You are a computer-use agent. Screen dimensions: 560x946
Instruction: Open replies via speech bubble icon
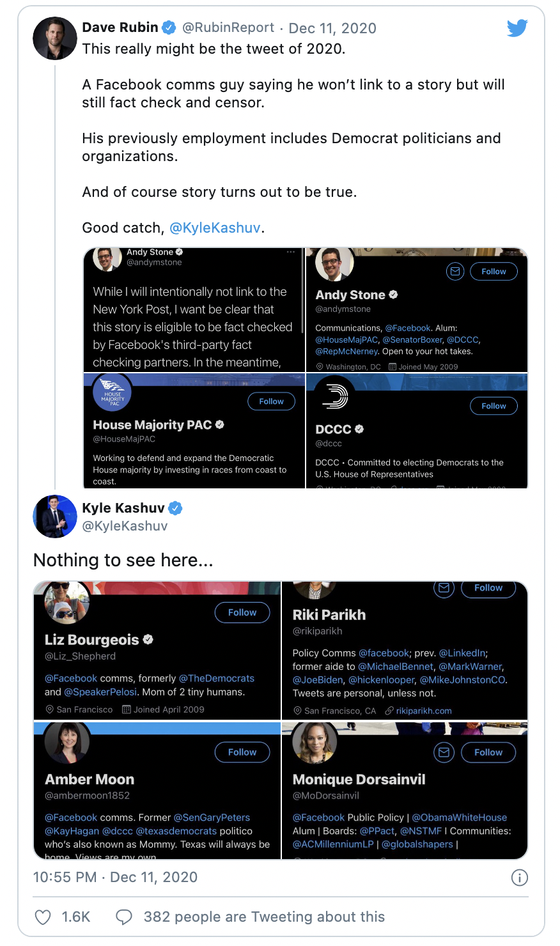[124, 917]
